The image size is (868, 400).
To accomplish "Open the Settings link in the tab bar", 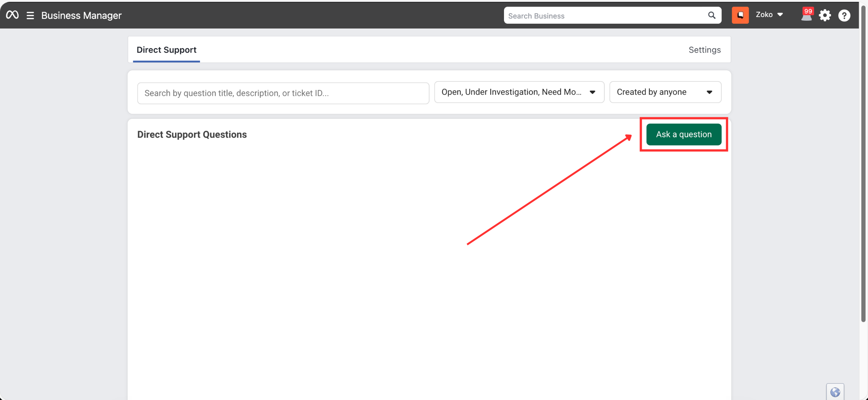I will 704,50.
